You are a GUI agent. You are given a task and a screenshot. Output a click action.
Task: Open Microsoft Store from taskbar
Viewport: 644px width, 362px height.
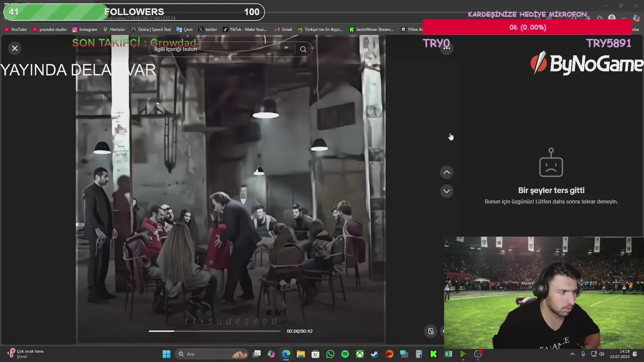(x=315, y=354)
